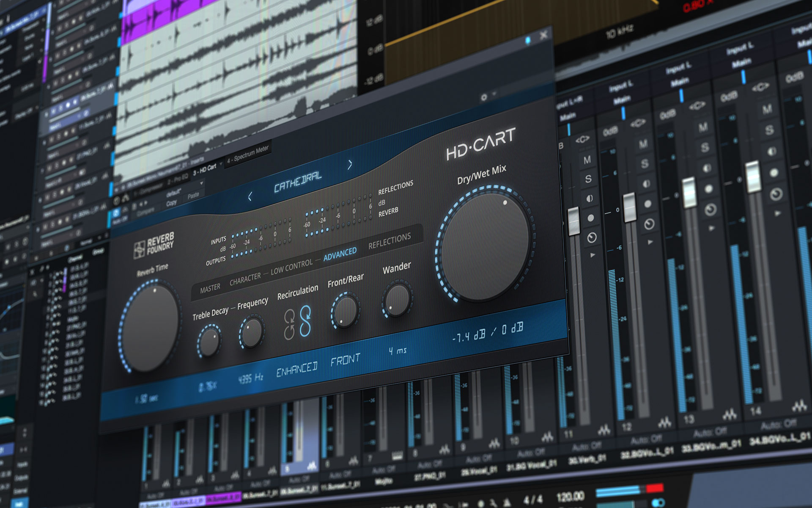Solo mixer channel 11

tap(588, 179)
